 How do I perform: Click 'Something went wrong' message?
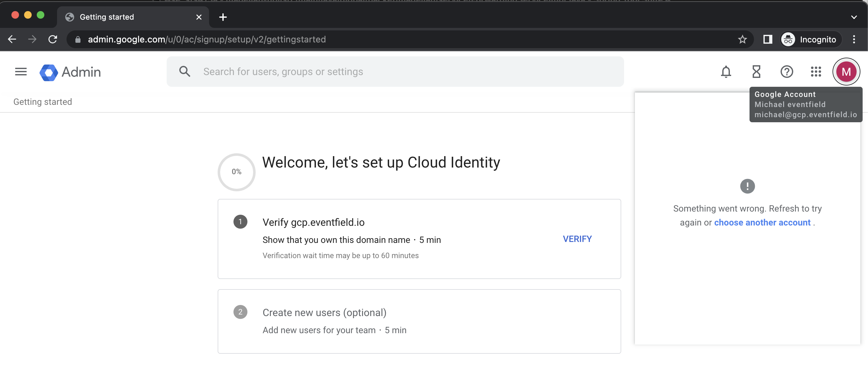coord(747,215)
